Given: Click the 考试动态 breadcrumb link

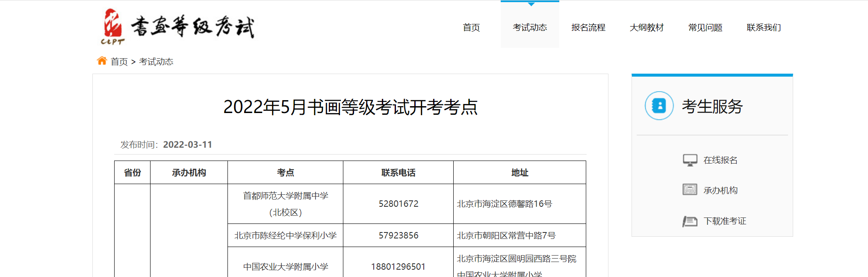Looking at the screenshot, I should click(x=156, y=62).
